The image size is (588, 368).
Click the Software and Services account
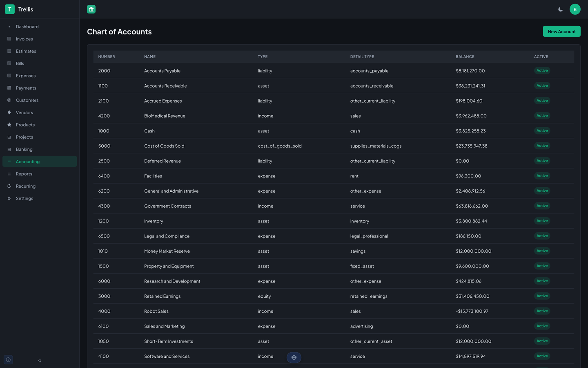[167, 357]
